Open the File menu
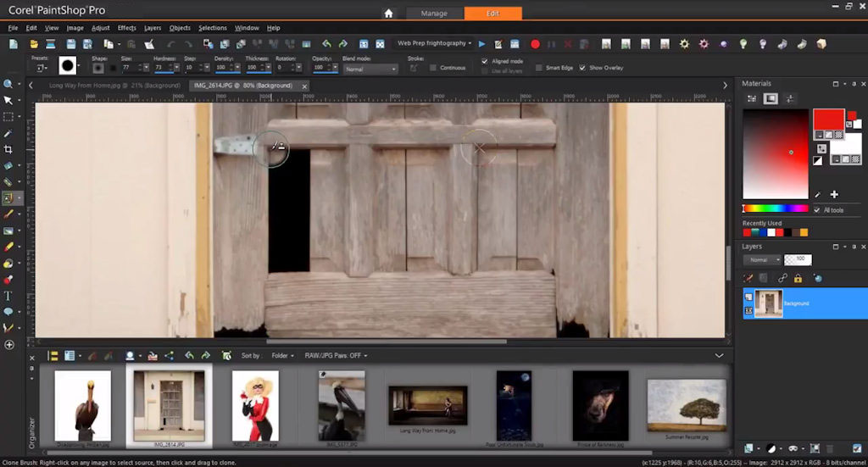 click(14, 28)
